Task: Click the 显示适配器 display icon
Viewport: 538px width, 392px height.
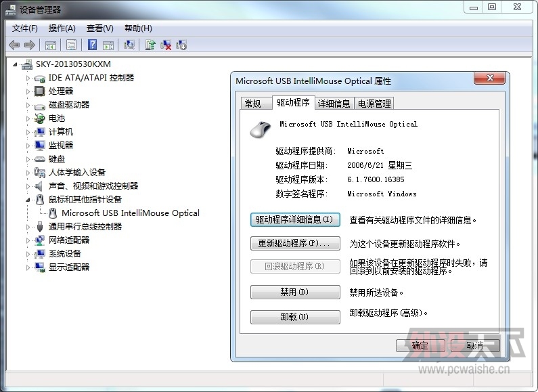Action: click(x=40, y=267)
